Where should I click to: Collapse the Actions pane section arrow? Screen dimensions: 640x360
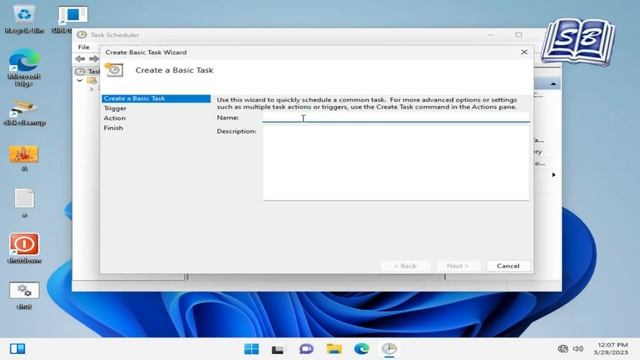[x=553, y=84]
